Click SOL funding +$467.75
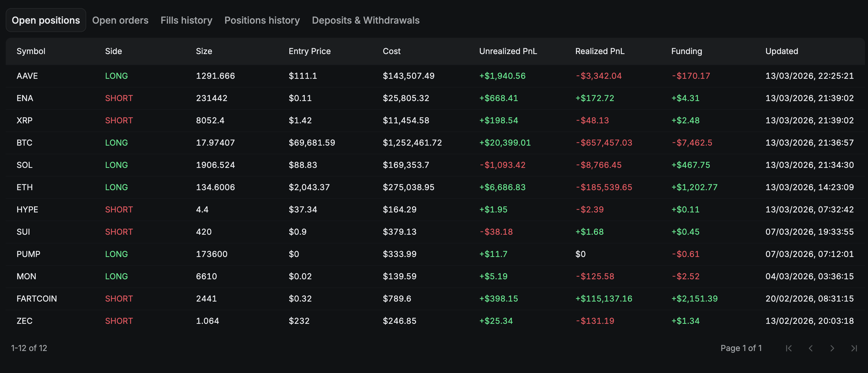This screenshot has width=868, height=373. 691,165
